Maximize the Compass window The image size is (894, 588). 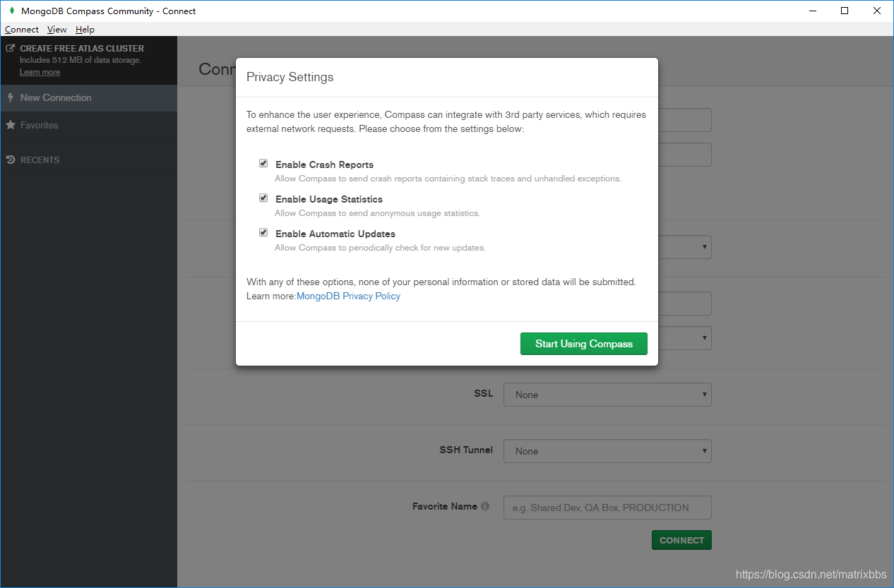click(845, 11)
